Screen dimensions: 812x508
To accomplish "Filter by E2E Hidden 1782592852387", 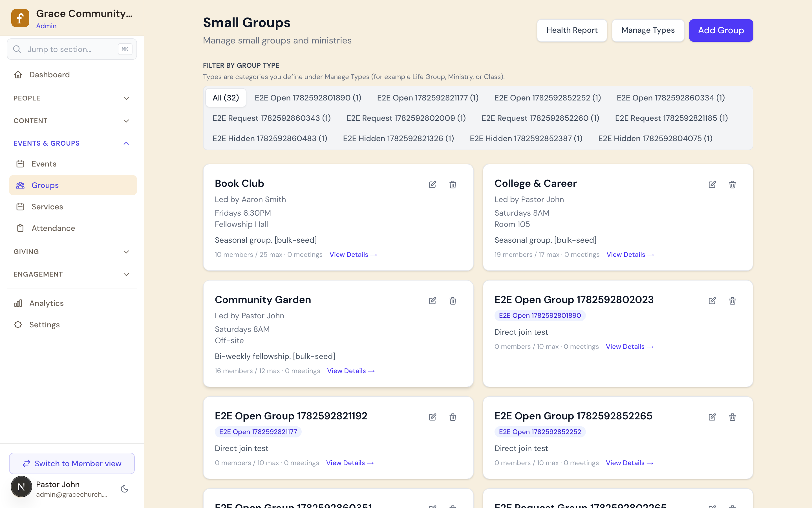I will [526, 138].
